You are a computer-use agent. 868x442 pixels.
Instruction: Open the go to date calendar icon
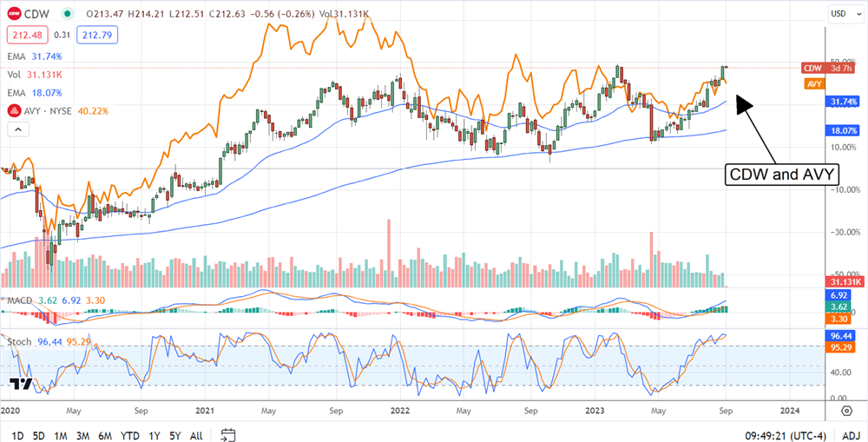pyautogui.click(x=228, y=435)
